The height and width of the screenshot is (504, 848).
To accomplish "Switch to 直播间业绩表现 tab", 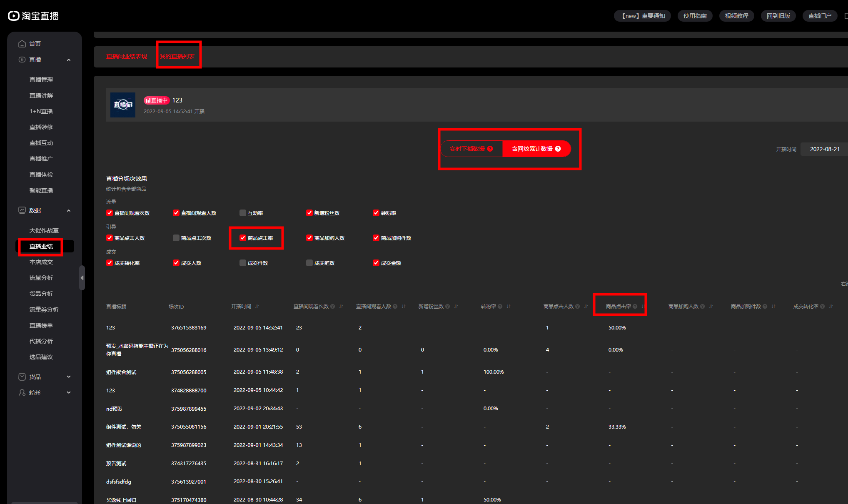I will click(127, 56).
